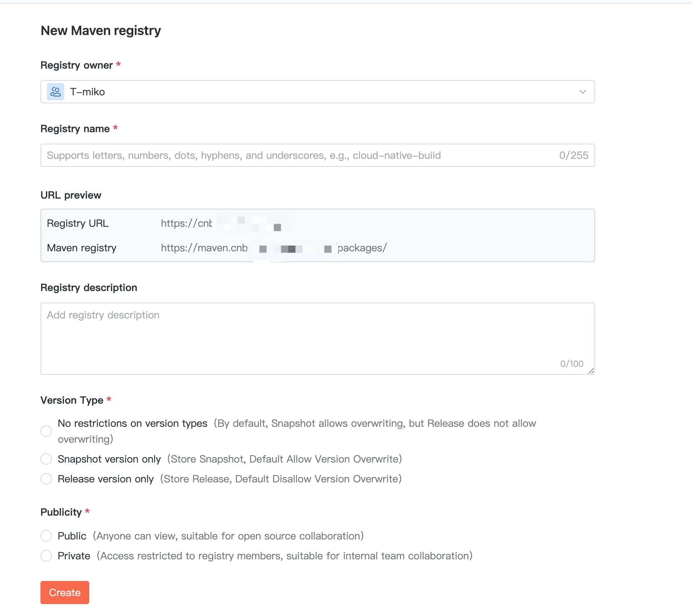This screenshot has height=616, width=692.
Task: Click the 0/255 name character counter
Action: pos(574,155)
